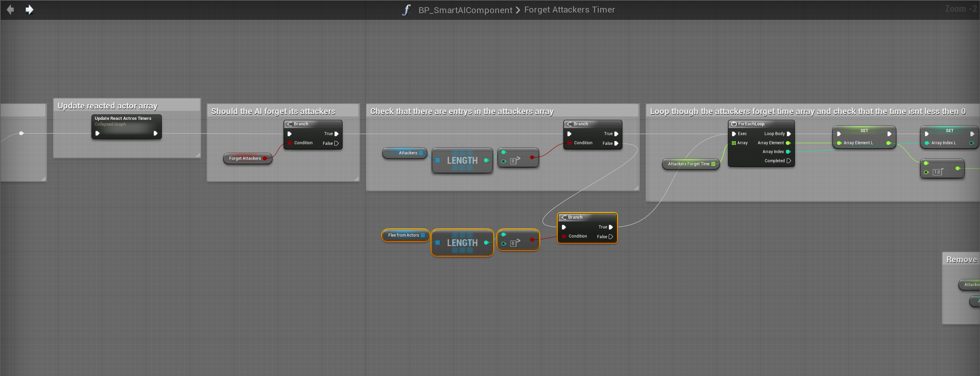Screen dimensions: 980x376
Task: Click the Array Element output pin
Action: click(x=788, y=143)
